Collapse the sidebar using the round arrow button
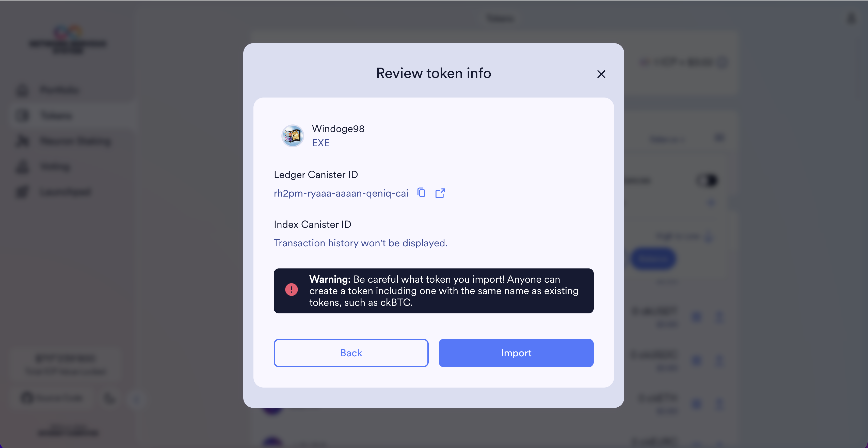This screenshot has width=868, height=448. pyautogui.click(x=137, y=399)
